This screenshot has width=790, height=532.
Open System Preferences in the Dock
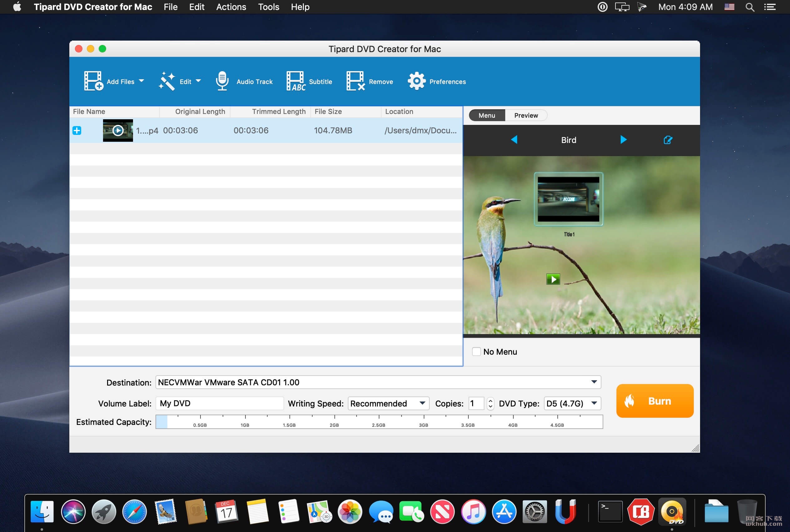click(535, 511)
